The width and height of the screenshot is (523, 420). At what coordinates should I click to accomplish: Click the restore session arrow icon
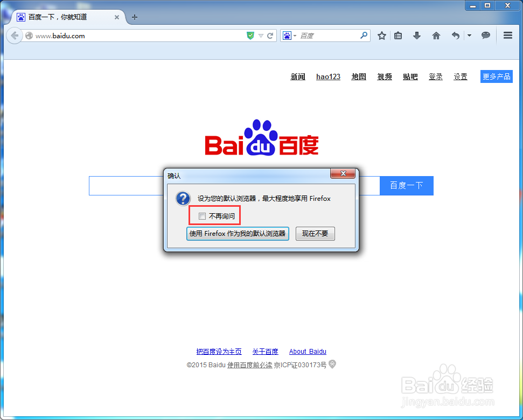(x=455, y=35)
